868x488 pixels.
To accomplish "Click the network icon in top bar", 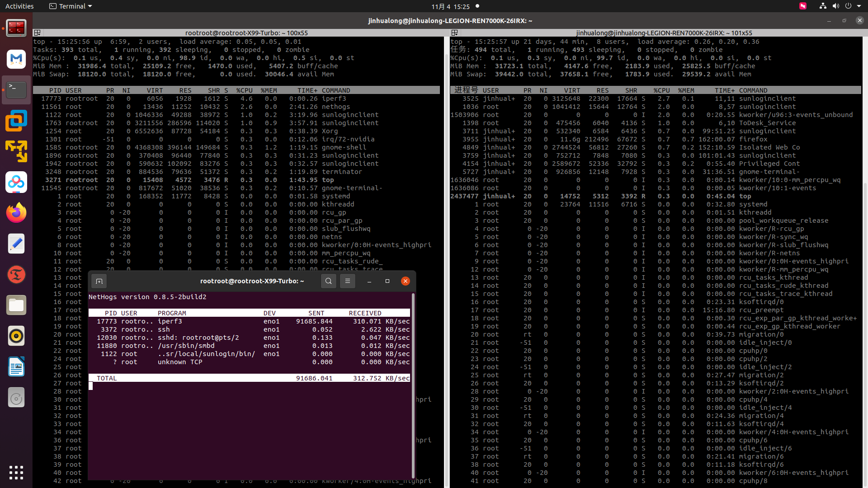I will (x=823, y=6).
